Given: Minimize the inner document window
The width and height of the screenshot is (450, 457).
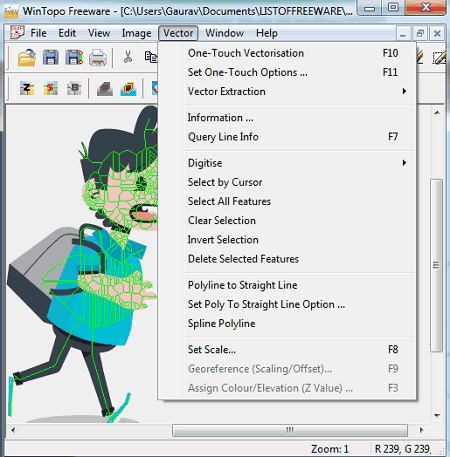Looking at the screenshot, I should coord(403,33).
